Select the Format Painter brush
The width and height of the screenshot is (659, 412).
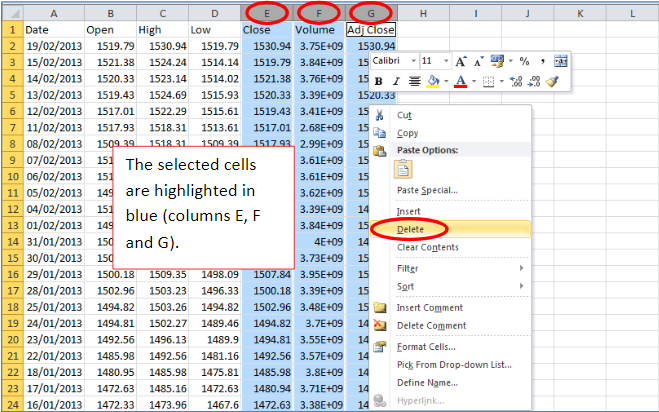(551, 81)
